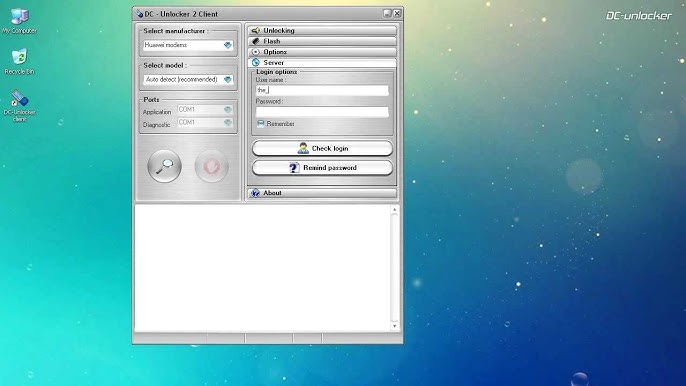The height and width of the screenshot is (386, 686).
Task: Click the Check login button
Action: [322, 148]
